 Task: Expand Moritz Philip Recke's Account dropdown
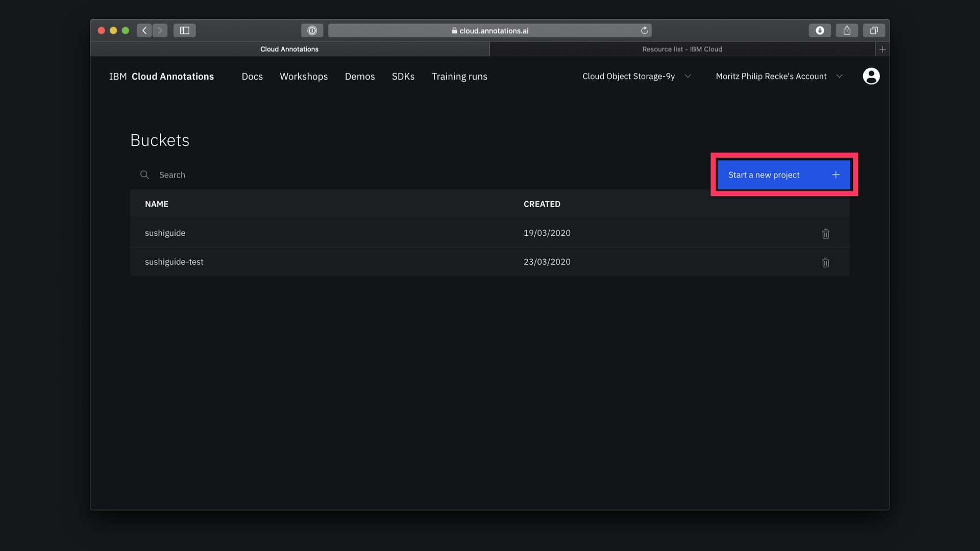pyautogui.click(x=779, y=76)
